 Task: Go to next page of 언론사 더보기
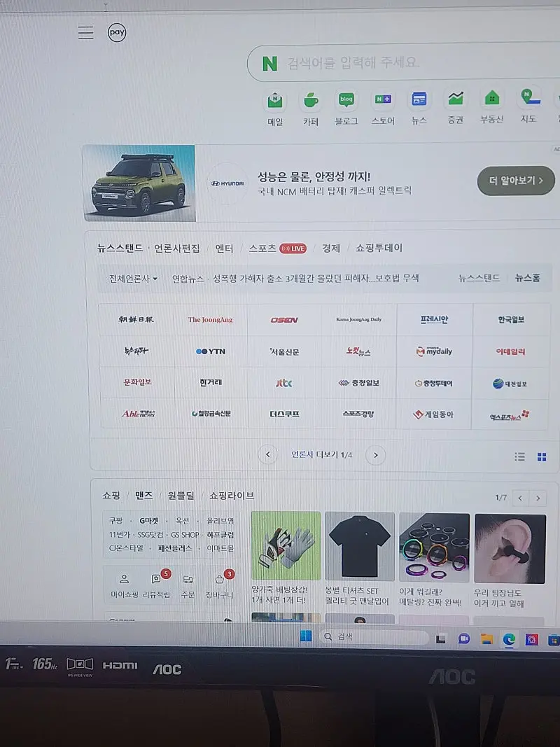[376, 455]
